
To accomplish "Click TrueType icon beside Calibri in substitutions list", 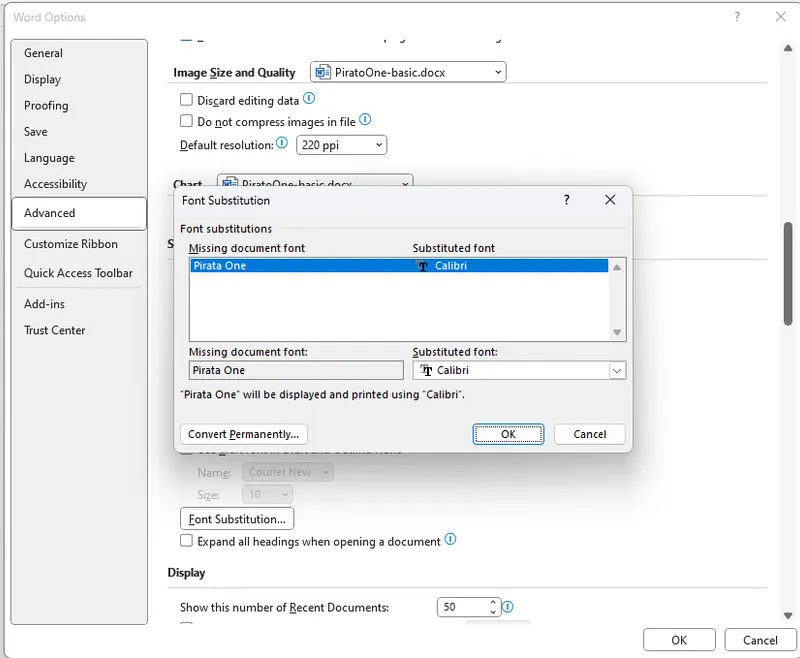I will click(x=422, y=266).
